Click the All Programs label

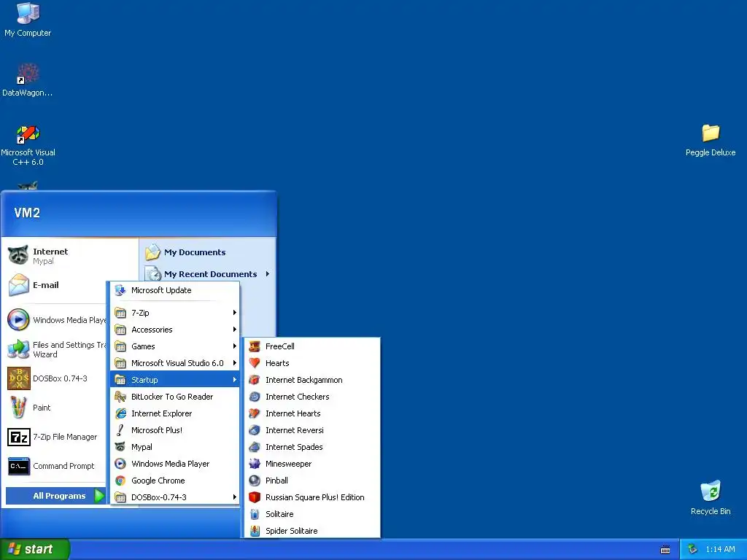tap(59, 496)
